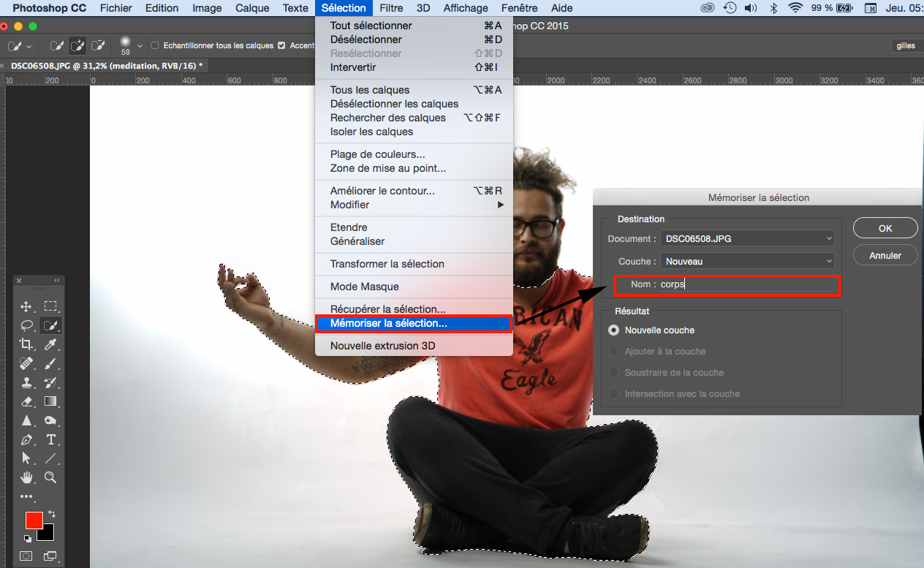Expand the Couche dropdown set to Nouveau
The image size is (924, 568).
pyautogui.click(x=747, y=261)
